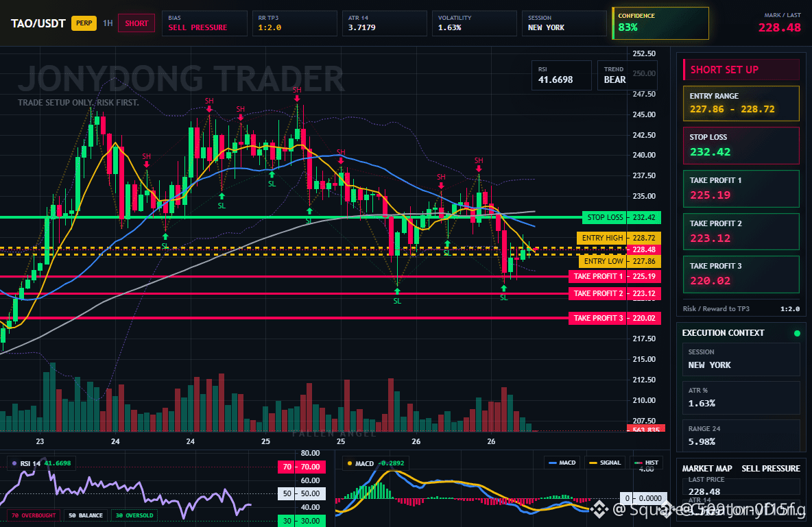Select the Take Profit 1 225.19 side card
Image resolution: width=812 pixels, height=527 pixels.
pyautogui.click(x=741, y=188)
